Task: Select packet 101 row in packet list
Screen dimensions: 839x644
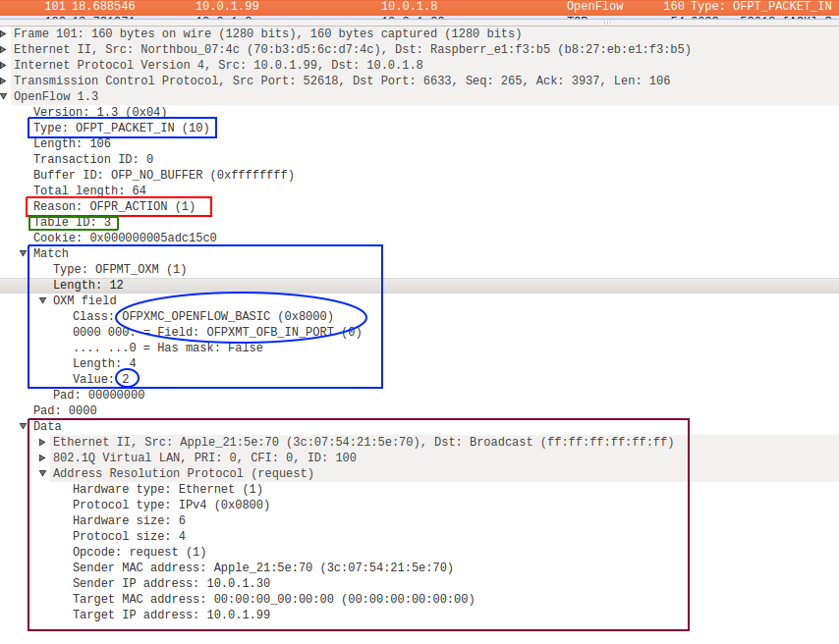Action: [393, 6]
